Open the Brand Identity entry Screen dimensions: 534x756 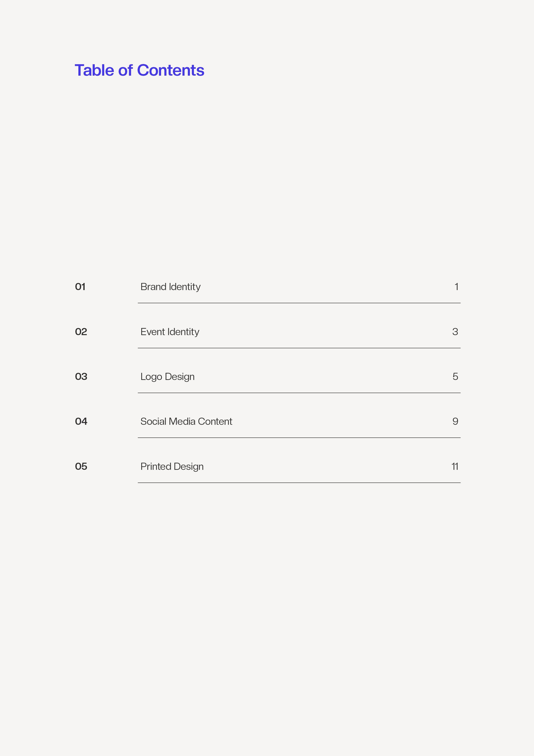click(171, 287)
